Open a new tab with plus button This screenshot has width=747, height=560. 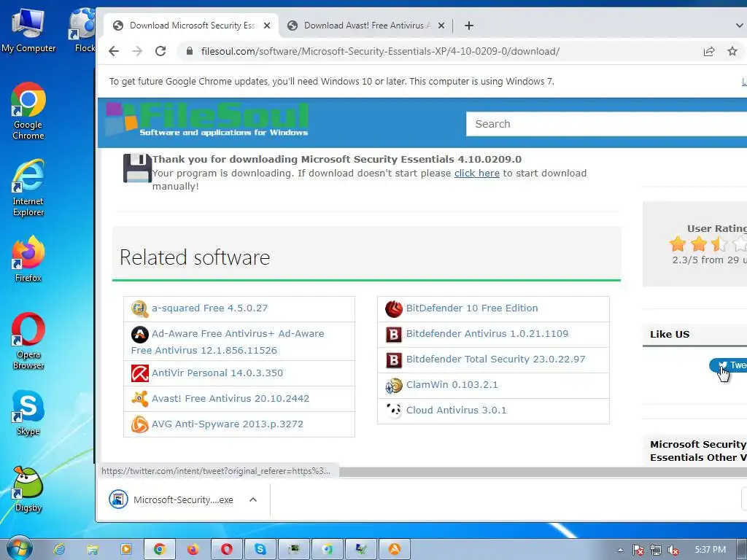pos(469,26)
